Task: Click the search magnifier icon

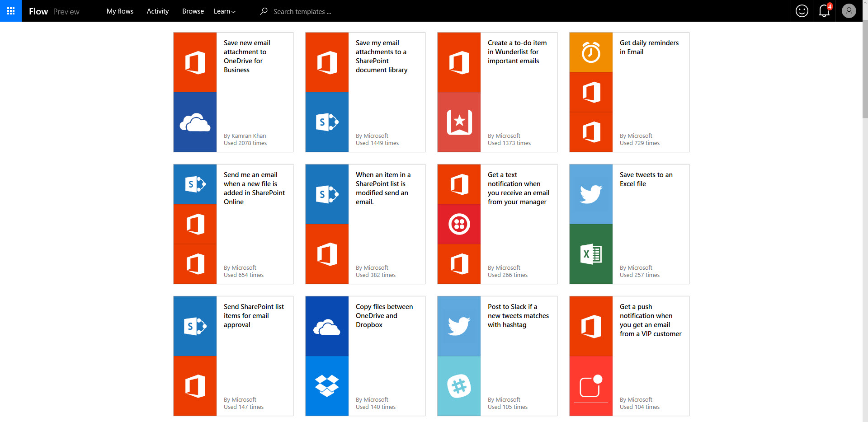Action: pos(264,11)
